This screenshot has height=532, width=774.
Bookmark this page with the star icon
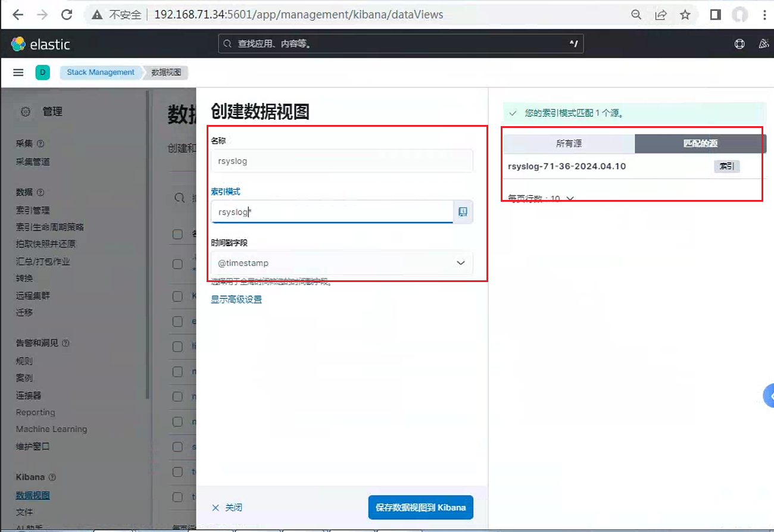pos(685,15)
